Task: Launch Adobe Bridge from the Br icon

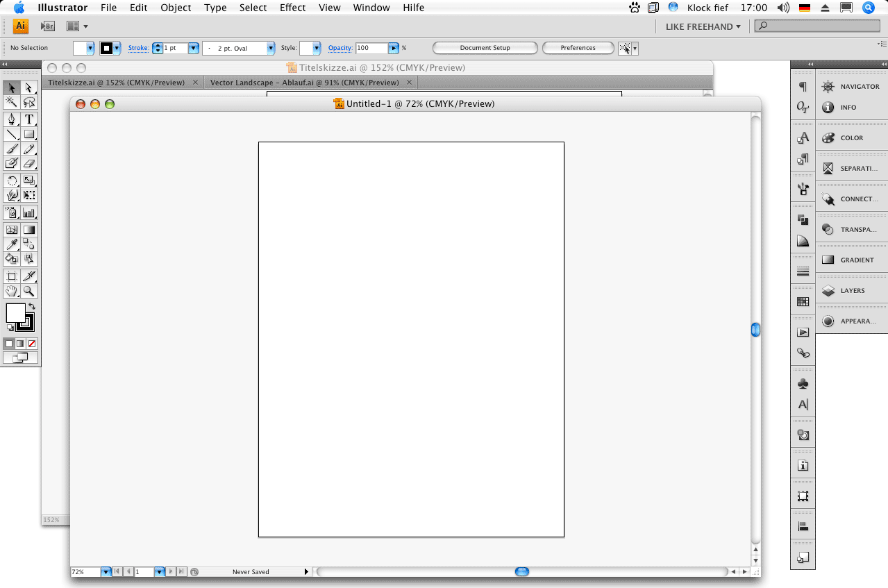Action: point(48,26)
